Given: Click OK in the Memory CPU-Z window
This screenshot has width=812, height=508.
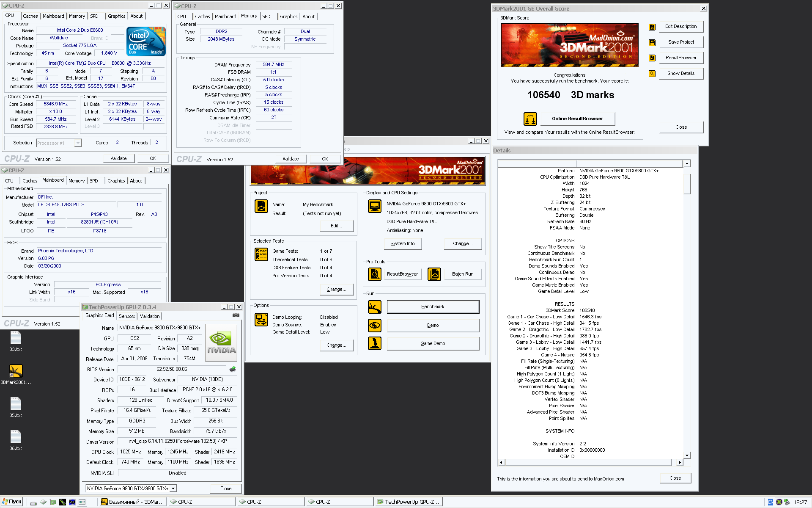Looking at the screenshot, I should click(x=325, y=159).
